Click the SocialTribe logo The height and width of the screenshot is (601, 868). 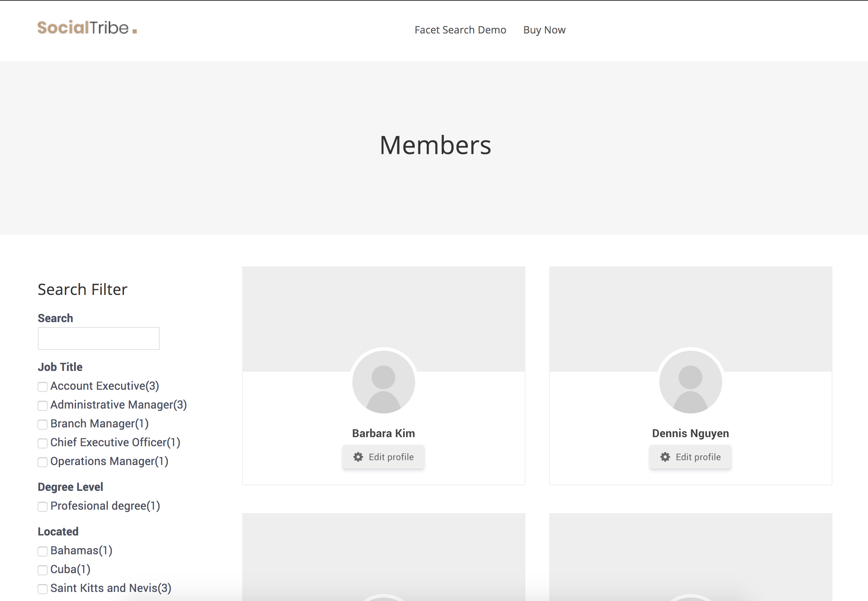pyautogui.click(x=87, y=28)
